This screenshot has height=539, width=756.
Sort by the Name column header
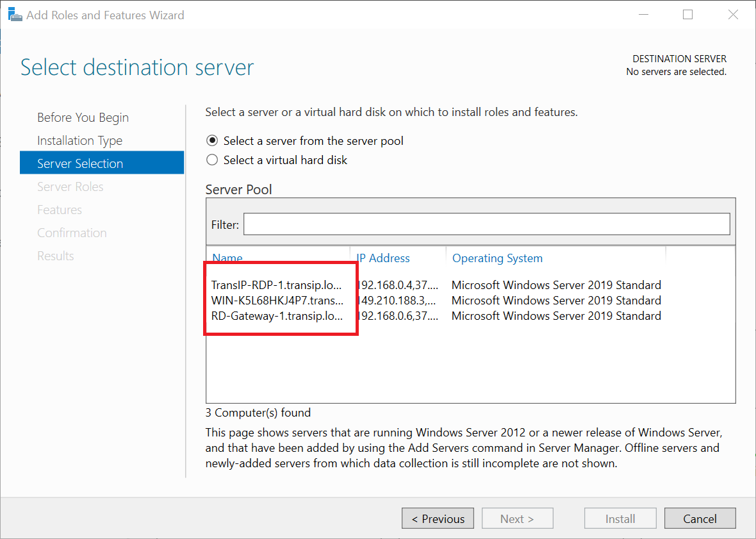227,258
